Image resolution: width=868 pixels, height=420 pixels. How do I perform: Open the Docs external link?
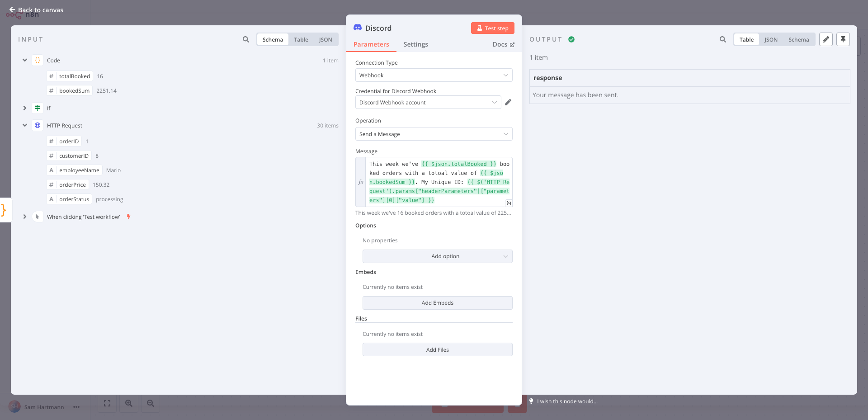(503, 44)
